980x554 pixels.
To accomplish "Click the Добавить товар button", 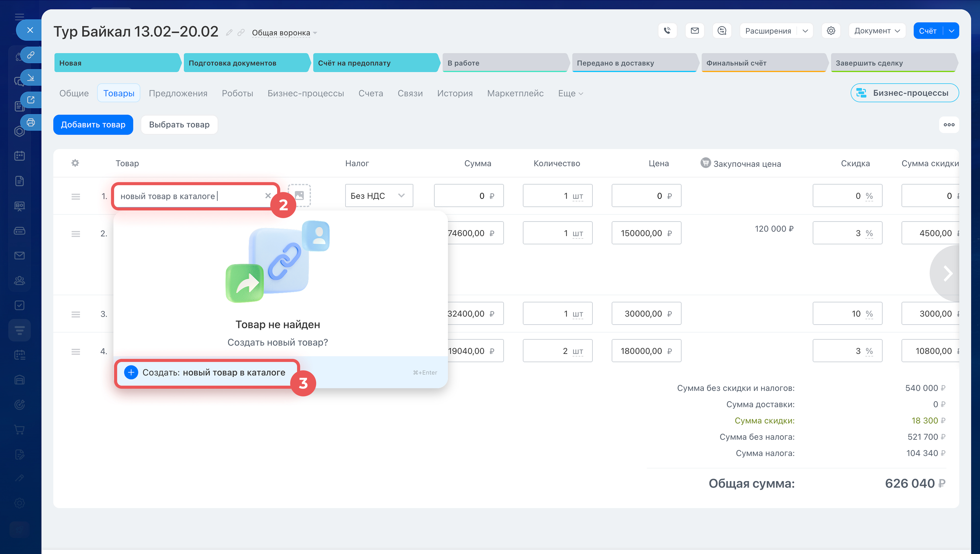I will click(x=93, y=125).
